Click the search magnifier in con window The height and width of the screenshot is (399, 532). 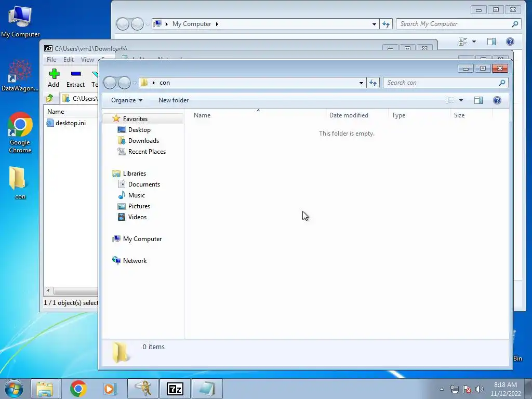click(502, 83)
